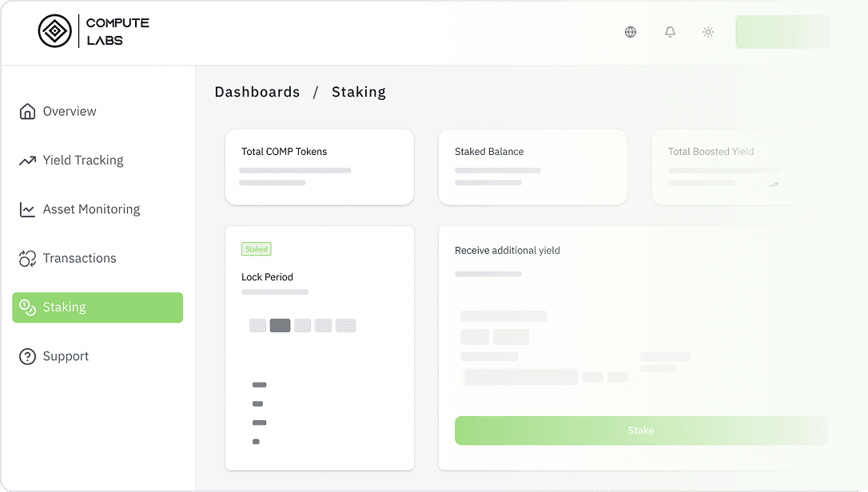Open the globe language selector
The height and width of the screenshot is (492, 868).
click(631, 32)
